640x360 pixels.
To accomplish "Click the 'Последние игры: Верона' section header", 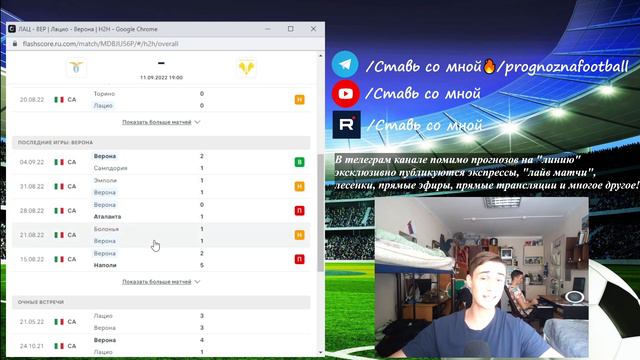I will pos(161,142).
